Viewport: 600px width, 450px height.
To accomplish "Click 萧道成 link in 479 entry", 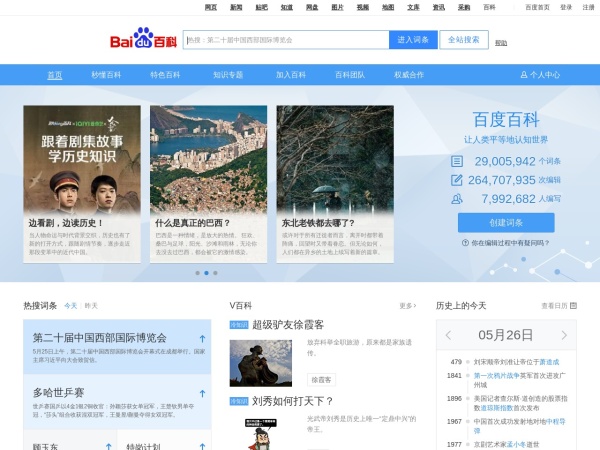I will click(x=549, y=362).
